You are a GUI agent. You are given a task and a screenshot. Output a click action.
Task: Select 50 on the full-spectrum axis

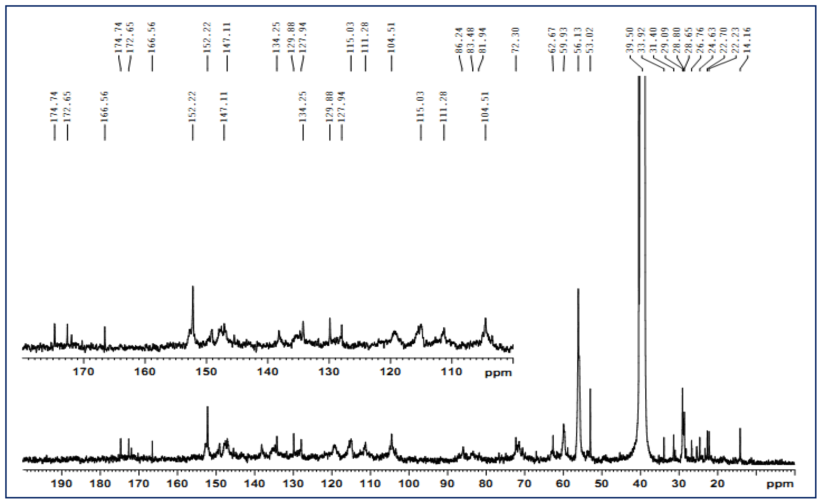tap(602, 483)
